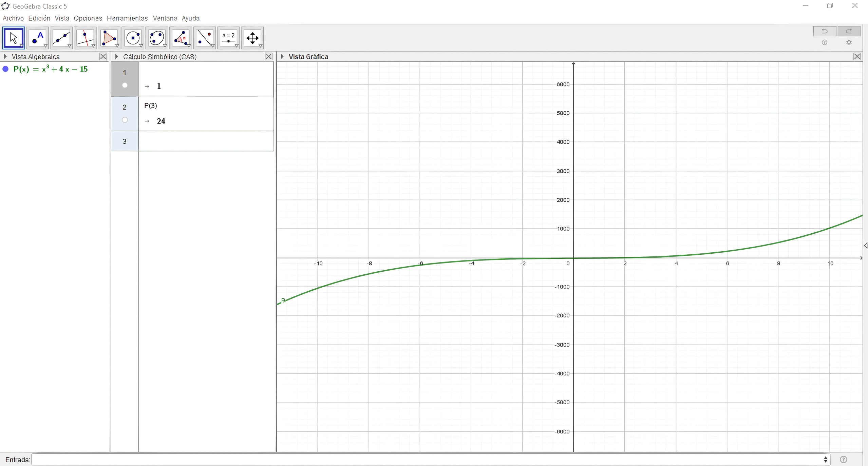Select the Reflect about line tool
Viewport: 868px width, 466px height.
[204, 38]
